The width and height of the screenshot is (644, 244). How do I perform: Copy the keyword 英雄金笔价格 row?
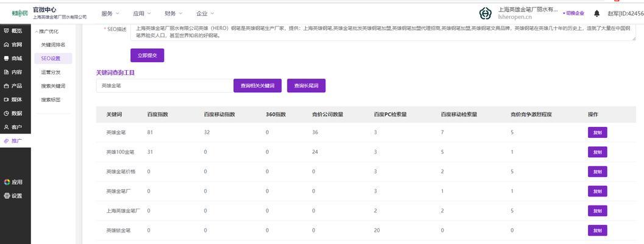597,171
